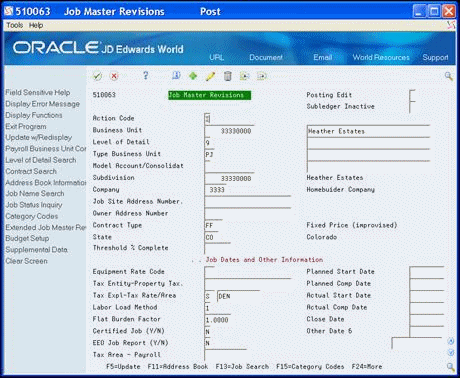Image resolution: width=460 pixels, height=378 pixels.
Task: Click the round checkmark icon at lower right
Action: pos(450,352)
